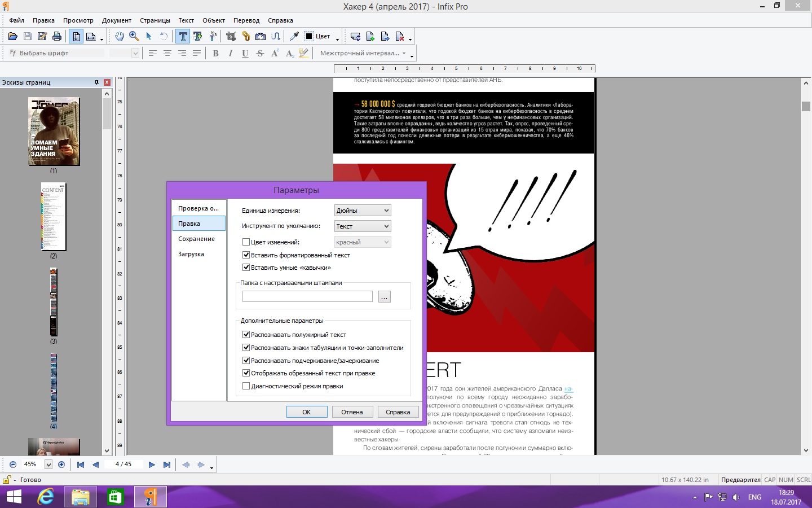Activate the Text tool (T icon)
The width and height of the screenshot is (812, 508).
point(183,36)
